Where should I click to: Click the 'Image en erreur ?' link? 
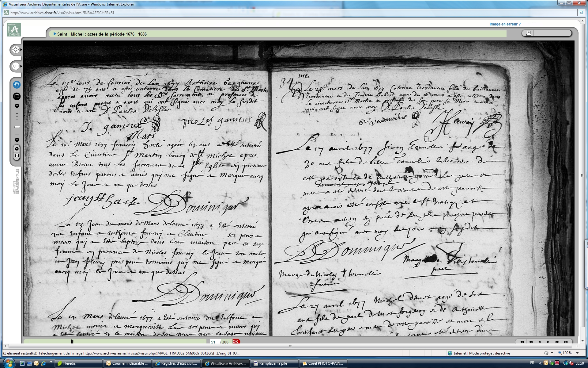point(505,24)
